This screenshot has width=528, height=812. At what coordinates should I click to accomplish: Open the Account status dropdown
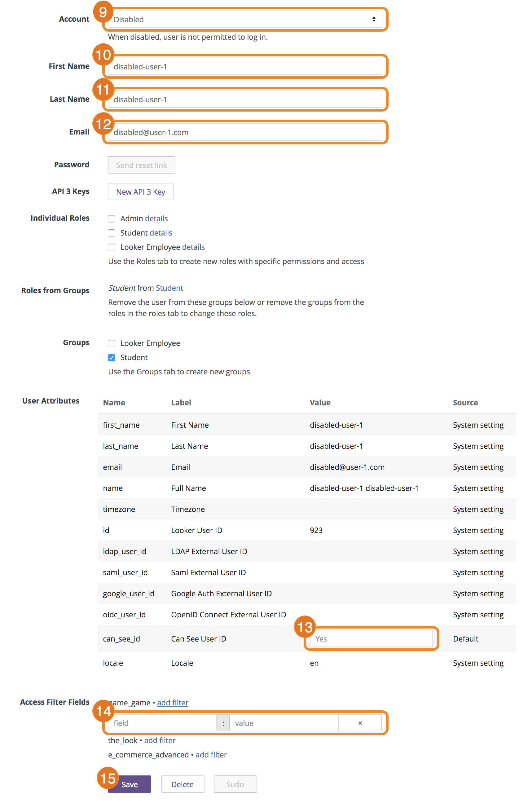pos(244,20)
